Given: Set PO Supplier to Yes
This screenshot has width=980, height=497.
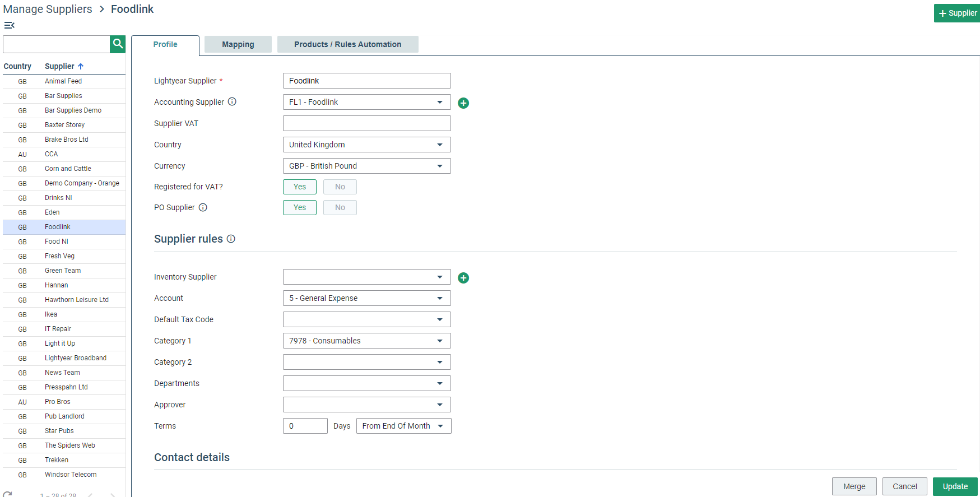Looking at the screenshot, I should point(300,207).
